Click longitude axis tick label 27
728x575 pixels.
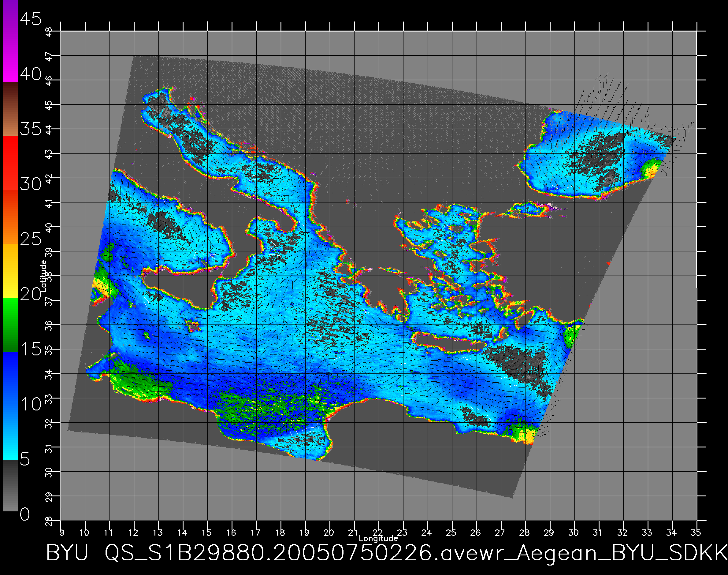coord(500,532)
